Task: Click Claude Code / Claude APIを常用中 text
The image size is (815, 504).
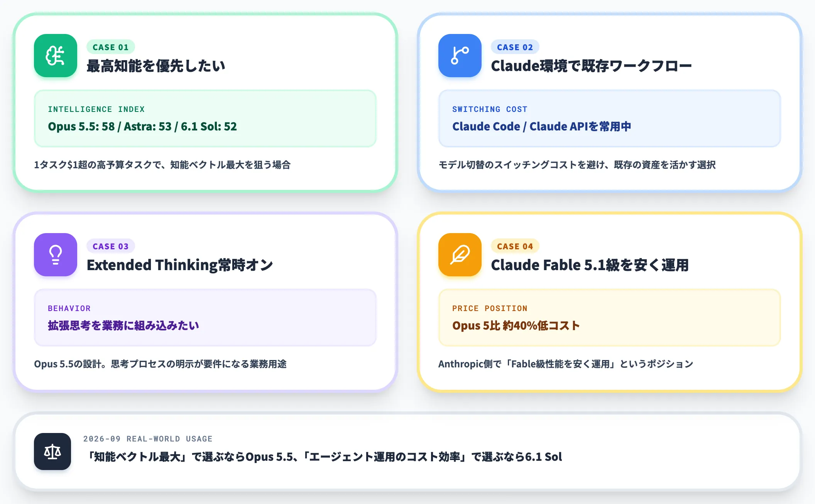Action: (x=542, y=126)
